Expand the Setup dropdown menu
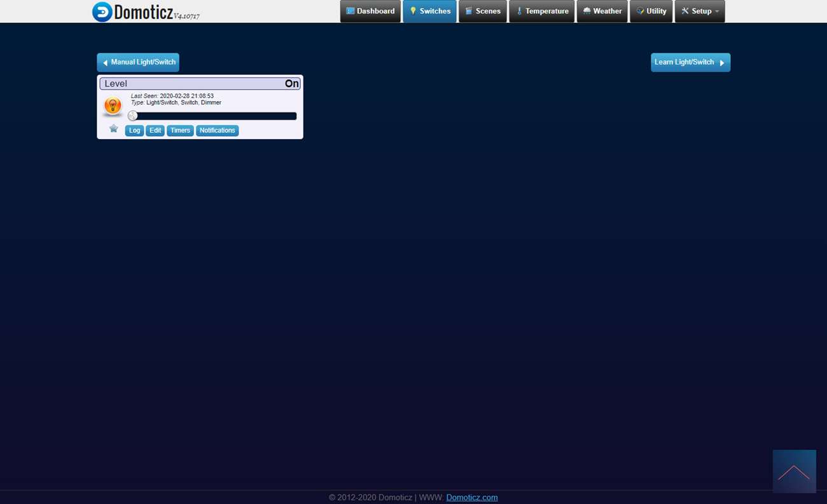 tap(700, 11)
